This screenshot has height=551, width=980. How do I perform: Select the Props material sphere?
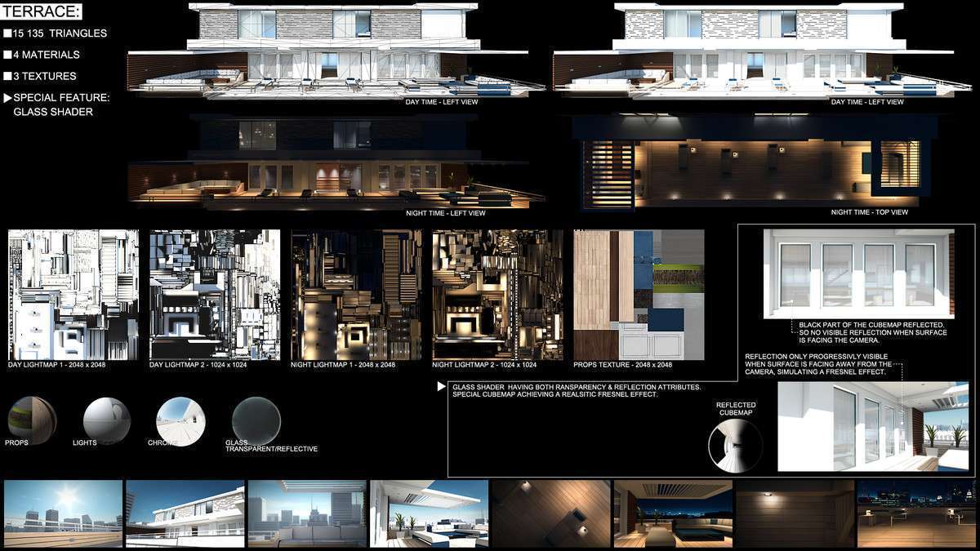tap(32, 421)
